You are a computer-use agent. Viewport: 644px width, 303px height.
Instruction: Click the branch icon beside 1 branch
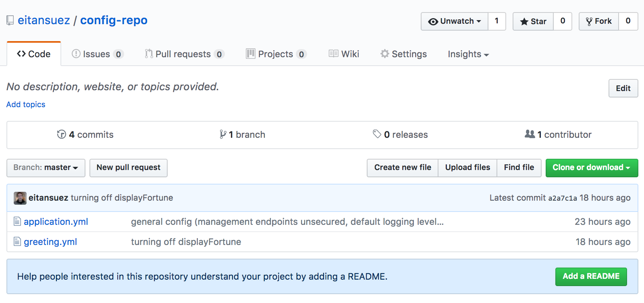tap(222, 134)
